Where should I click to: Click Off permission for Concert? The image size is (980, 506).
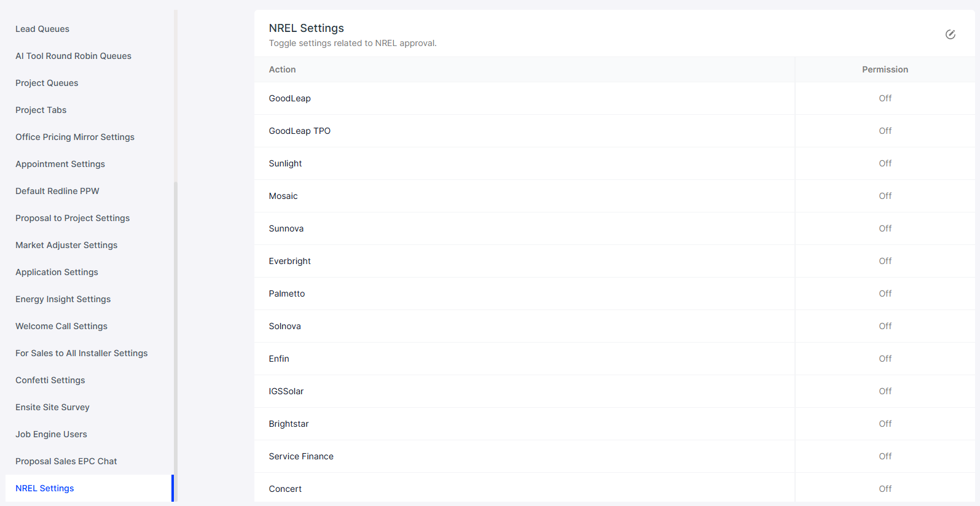[885, 489]
